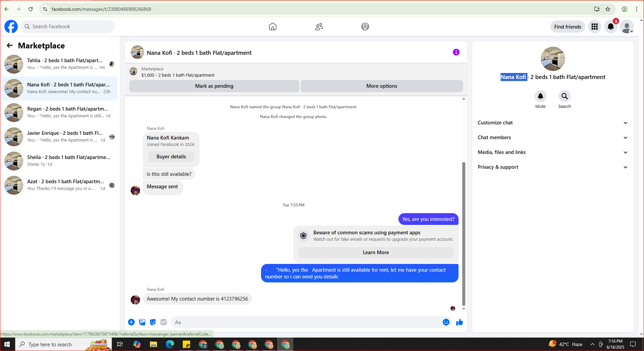Select the Nana Kofi conversation in list

[x=59, y=88]
